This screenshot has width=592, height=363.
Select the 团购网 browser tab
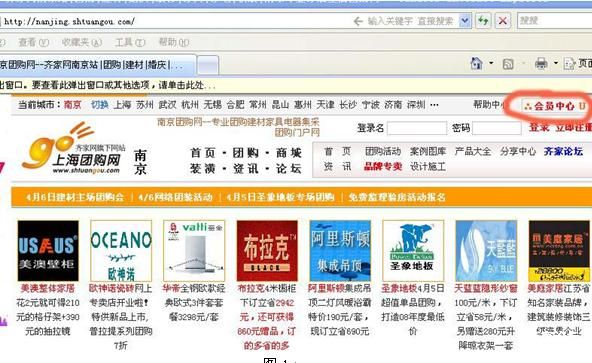click(97, 65)
